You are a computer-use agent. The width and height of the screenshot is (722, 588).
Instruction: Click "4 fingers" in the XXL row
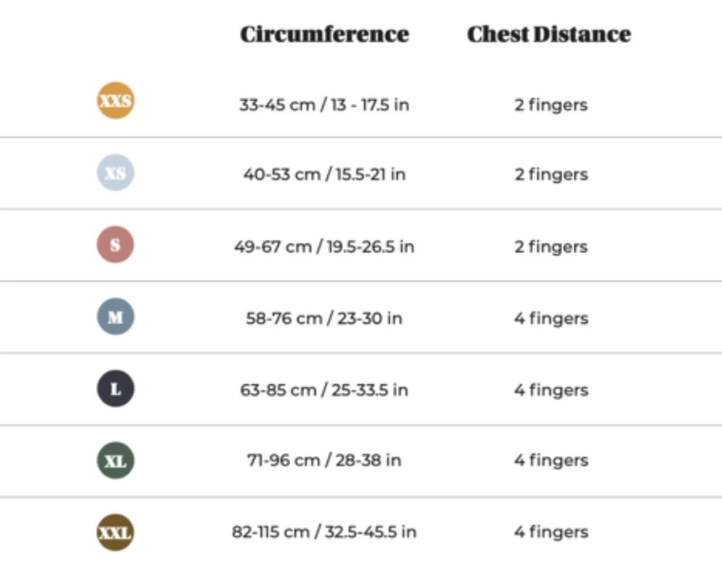click(551, 531)
